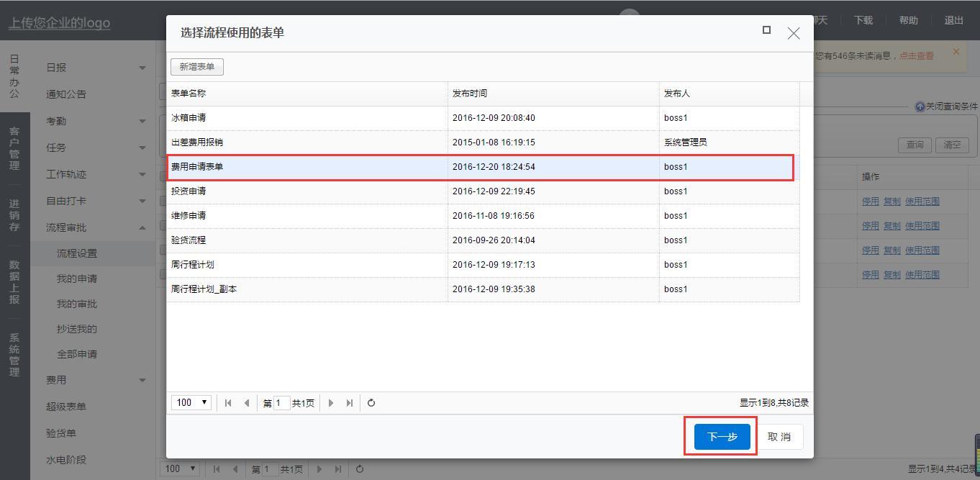980x480 pixels.
Task: Switch to 客户管理 module tab
Action: click(x=14, y=148)
